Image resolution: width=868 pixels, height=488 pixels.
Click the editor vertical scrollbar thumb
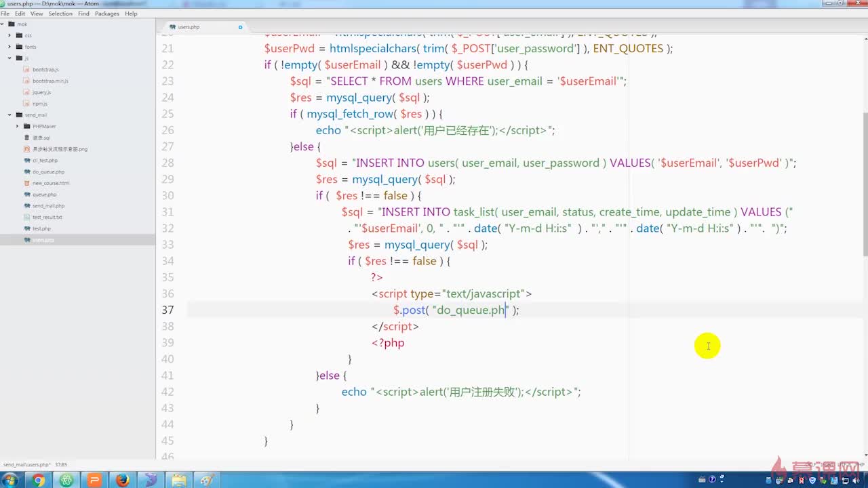point(865,183)
